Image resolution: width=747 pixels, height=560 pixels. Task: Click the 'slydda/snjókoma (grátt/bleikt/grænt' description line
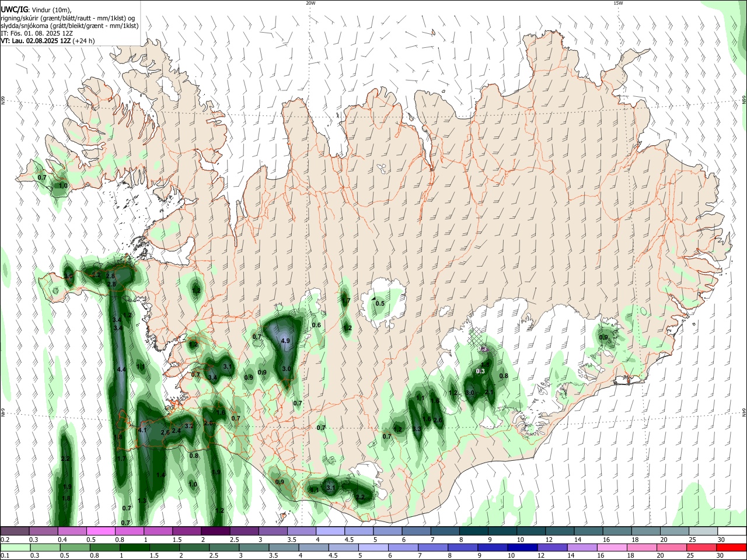tap(69, 26)
